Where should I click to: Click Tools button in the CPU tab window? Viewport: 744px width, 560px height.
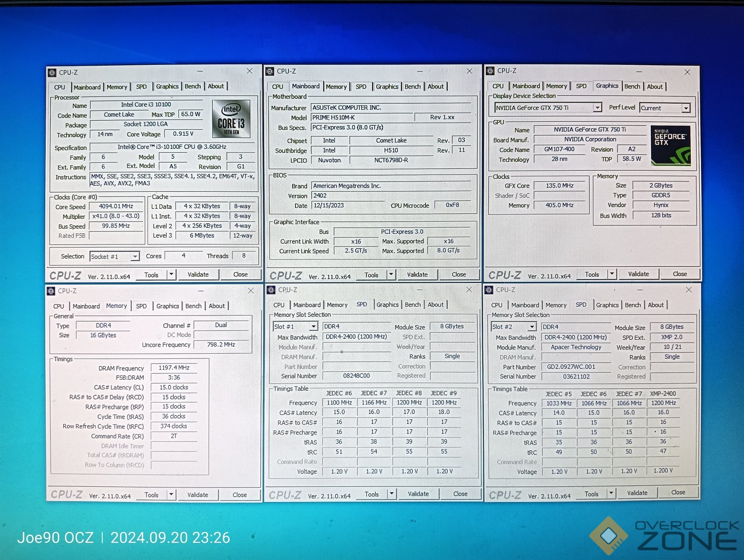pyautogui.click(x=151, y=275)
